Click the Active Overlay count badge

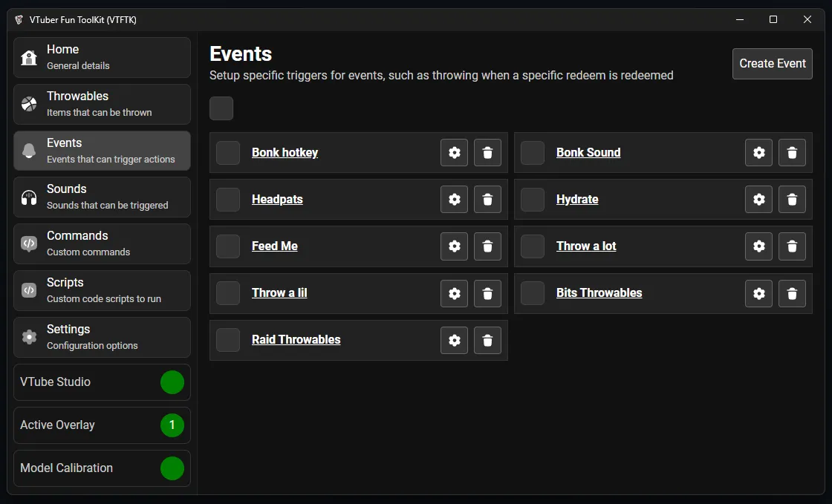pyautogui.click(x=172, y=425)
